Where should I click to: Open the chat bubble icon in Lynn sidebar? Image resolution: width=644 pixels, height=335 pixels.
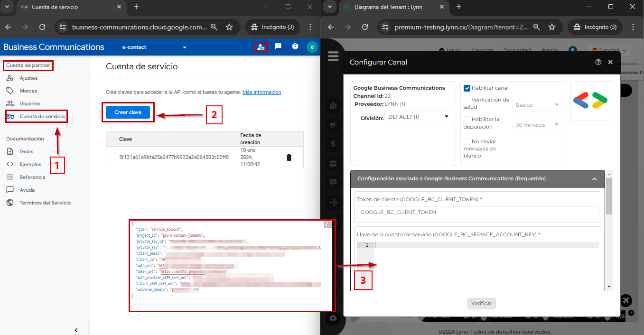click(x=333, y=182)
